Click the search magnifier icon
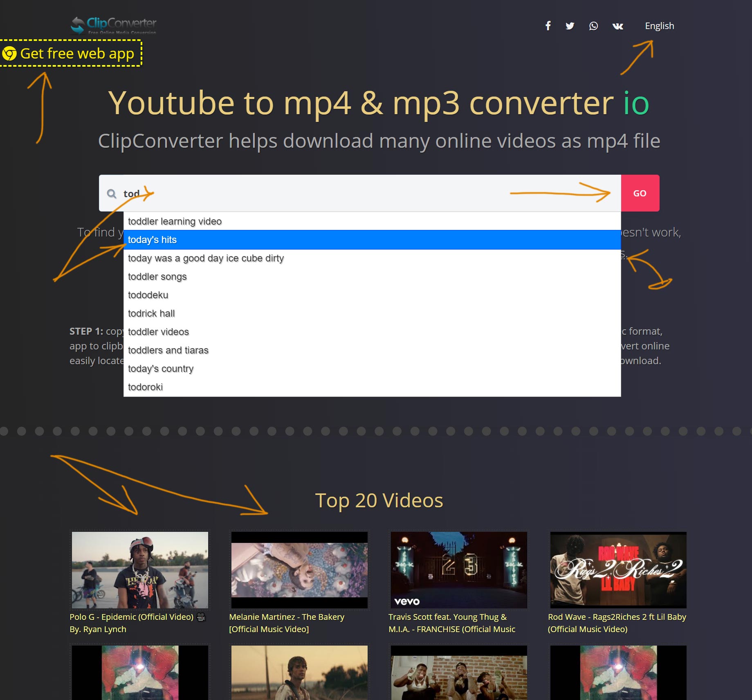This screenshot has height=700, width=752. [x=112, y=194]
